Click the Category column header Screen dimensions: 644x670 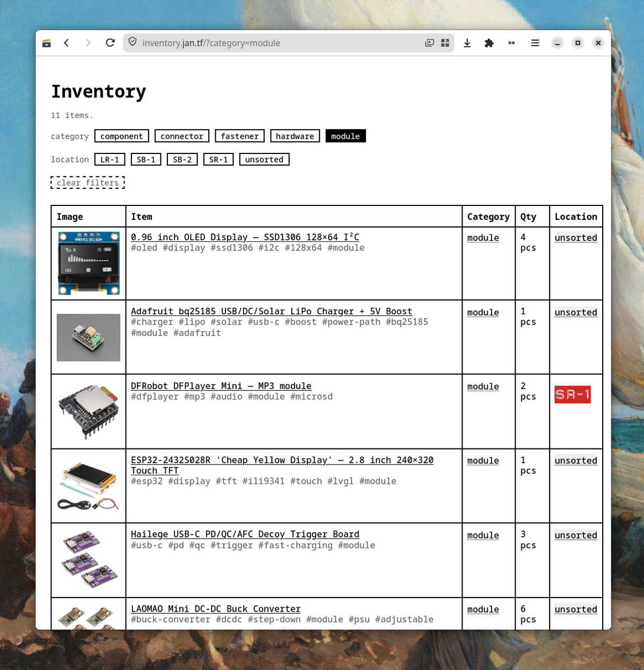point(488,217)
